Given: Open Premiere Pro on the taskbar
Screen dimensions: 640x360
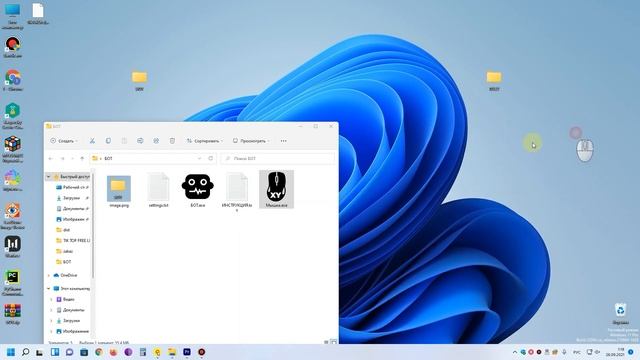Looking at the screenshot, I should pyautogui.click(x=187, y=352).
